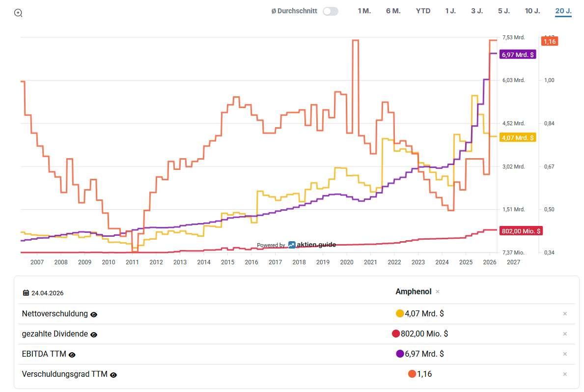Viewport: 584px width, 392px height.
Task: Toggle visibility eye for Verschuldungsgrad TTM
Action: tap(113, 375)
